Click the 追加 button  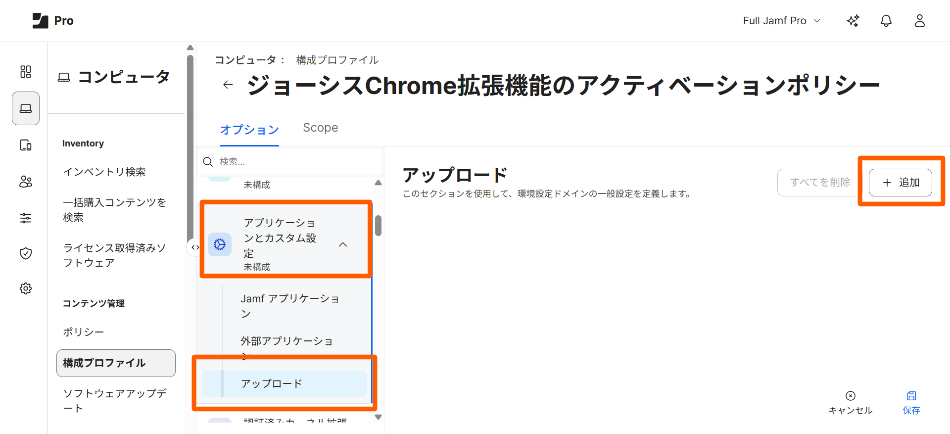pos(900,182)
